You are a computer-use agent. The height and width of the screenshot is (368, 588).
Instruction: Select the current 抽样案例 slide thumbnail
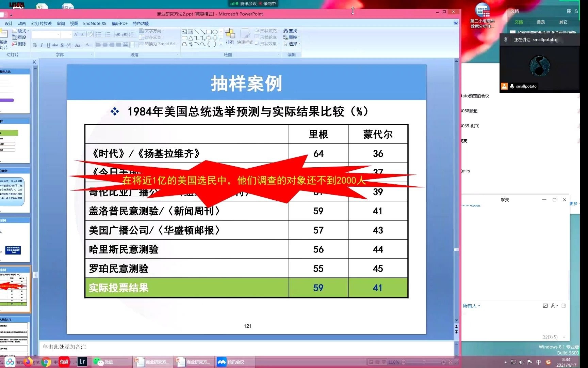(15, 289)
